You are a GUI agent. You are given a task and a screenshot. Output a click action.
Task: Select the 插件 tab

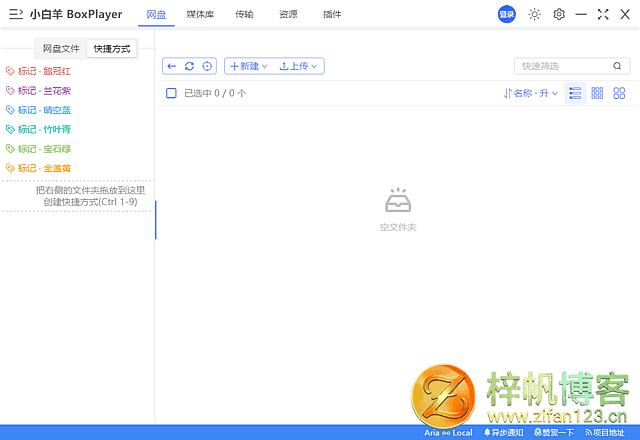(332, 14)
